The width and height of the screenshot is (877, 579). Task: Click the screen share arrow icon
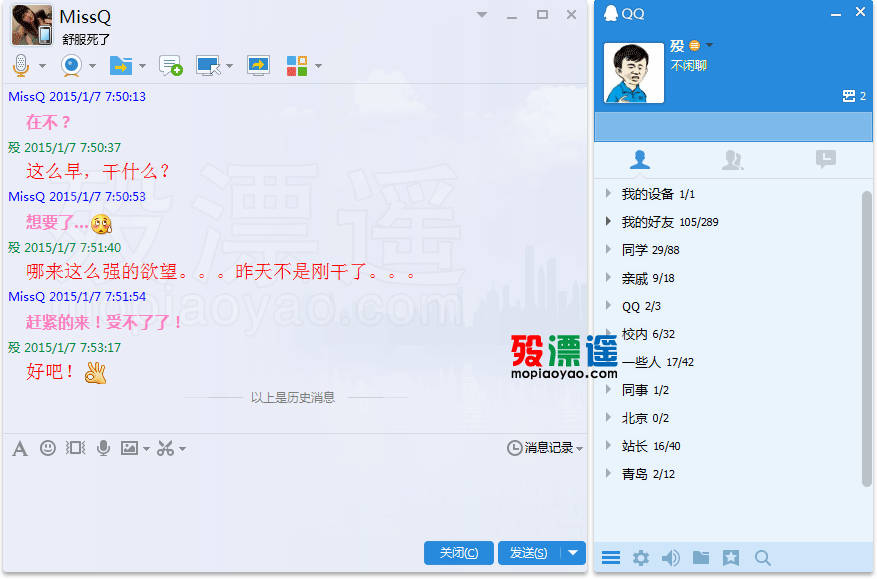click(258, 65)
